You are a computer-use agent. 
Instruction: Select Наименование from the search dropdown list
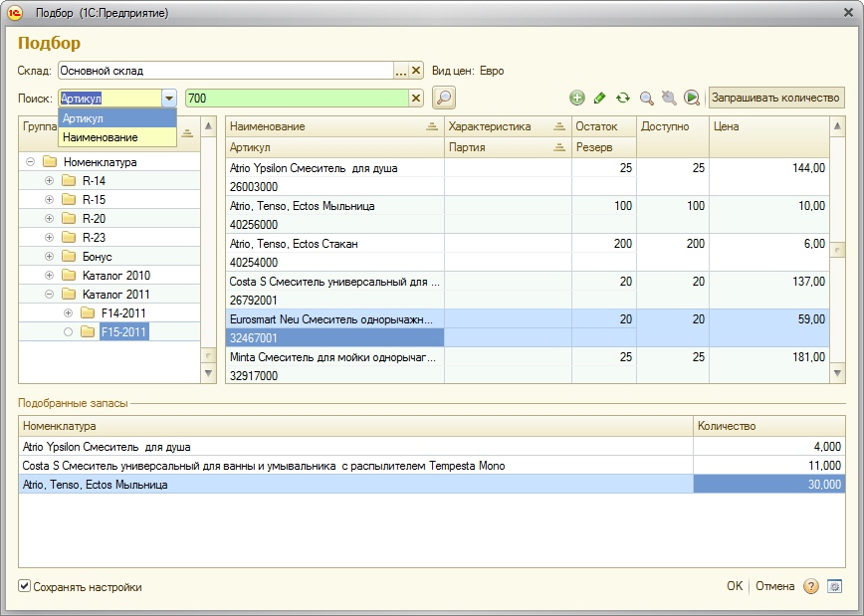(100, 137)
